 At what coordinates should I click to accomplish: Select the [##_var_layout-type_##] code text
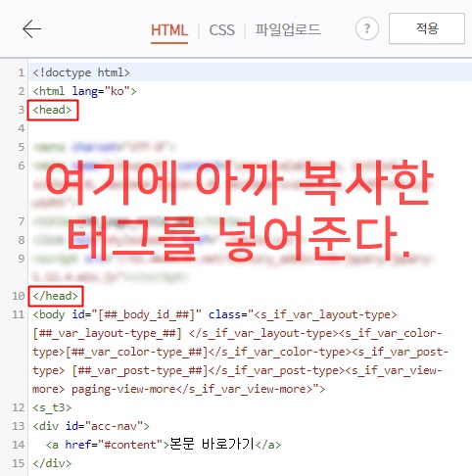pyautogui.click(x=107, y=333)
